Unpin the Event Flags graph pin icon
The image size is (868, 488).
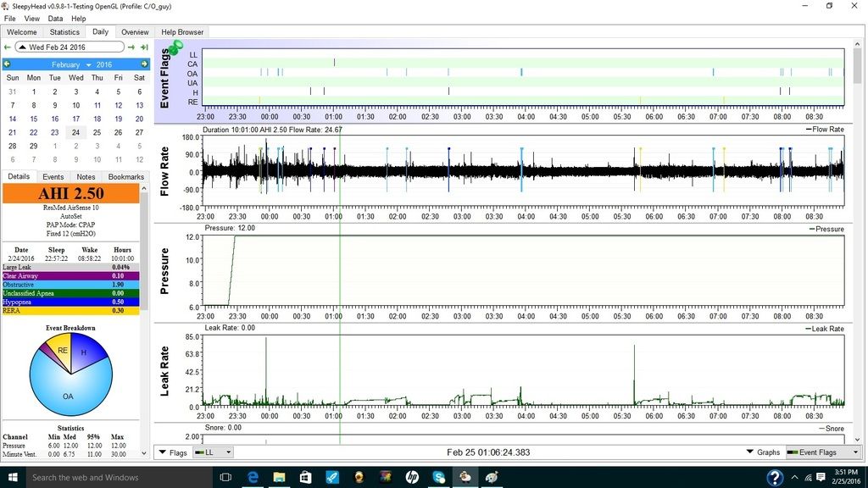click(x=176, y=47)
